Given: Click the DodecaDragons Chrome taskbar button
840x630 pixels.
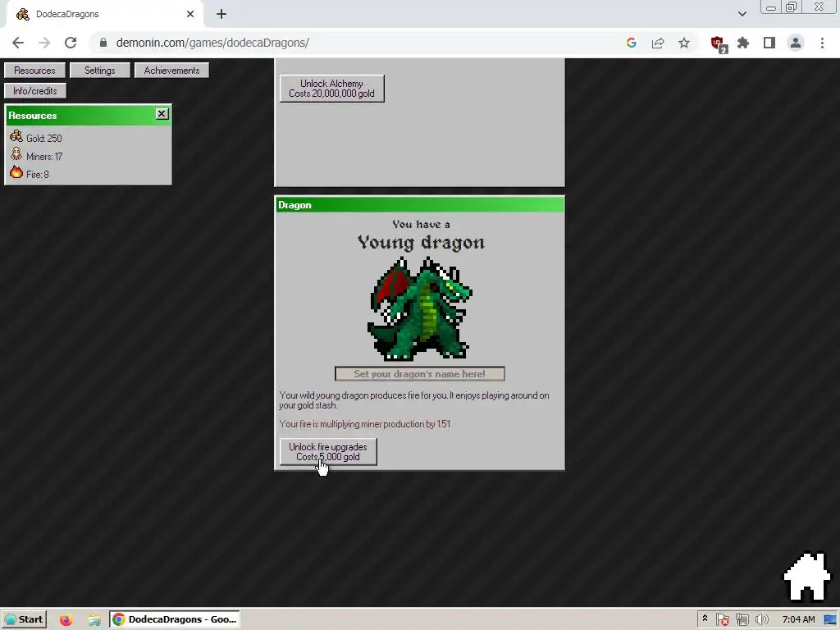Looking at the screenshot, I should coord(175,619).
